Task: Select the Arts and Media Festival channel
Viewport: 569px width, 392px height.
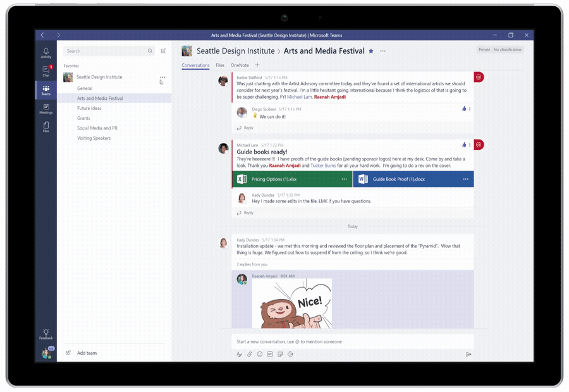Action: point(114,99)
